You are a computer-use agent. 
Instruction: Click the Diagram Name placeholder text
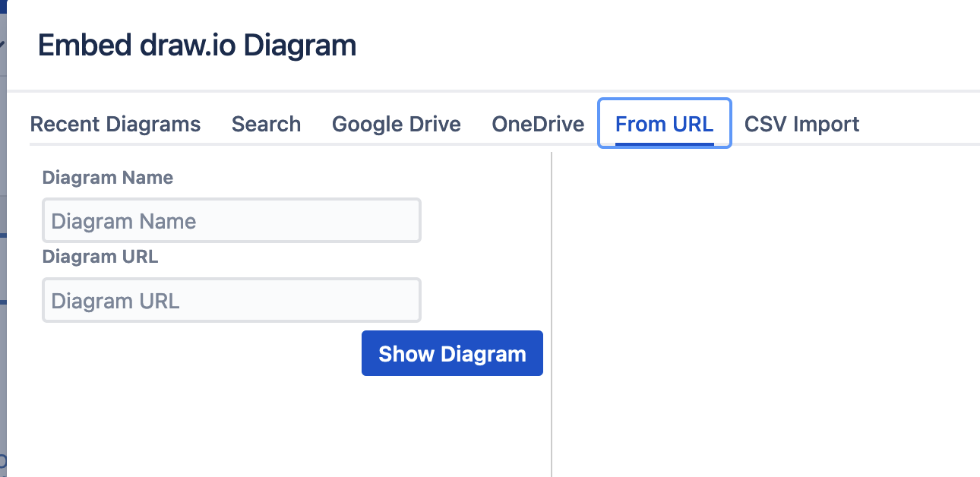[122, 221]
